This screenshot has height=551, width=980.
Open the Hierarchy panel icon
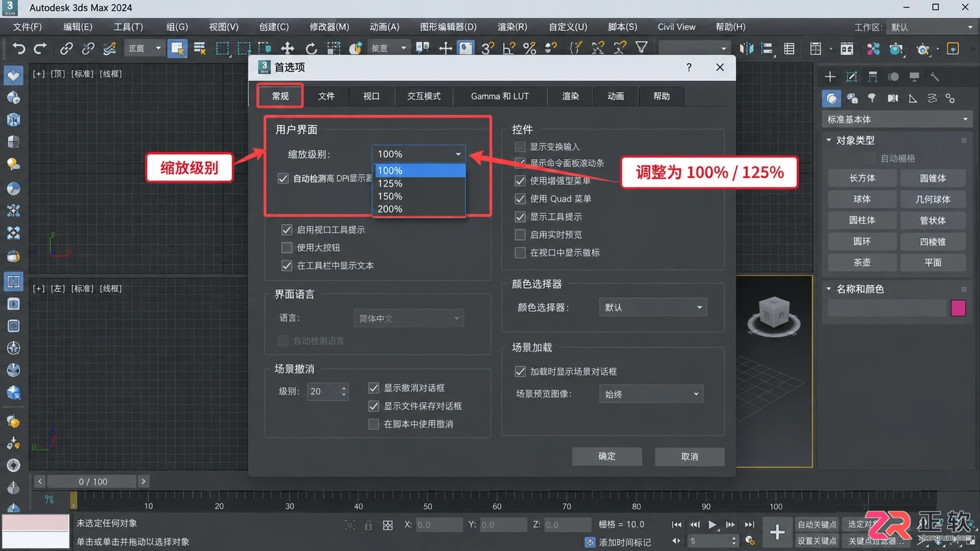click(x=872, y=76)
